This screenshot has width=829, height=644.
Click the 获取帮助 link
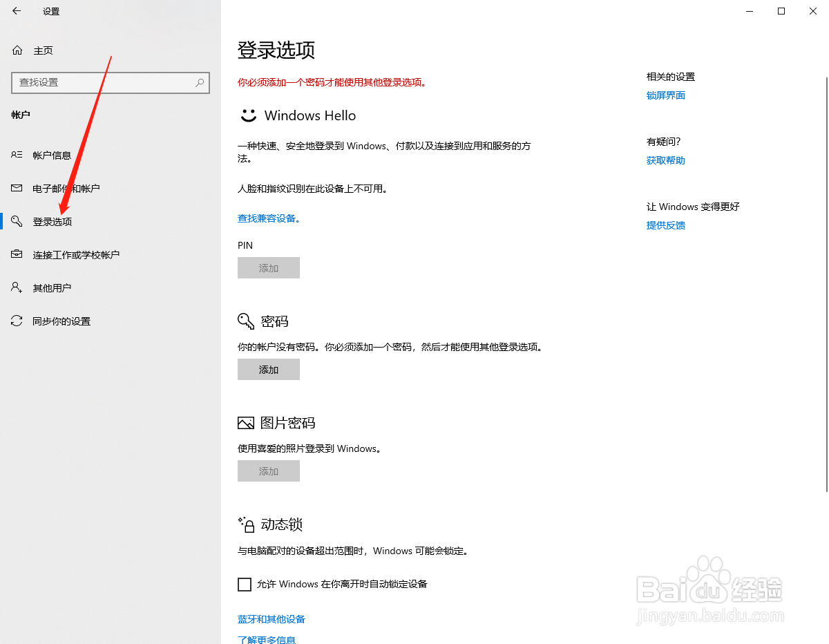pos(666,160)
